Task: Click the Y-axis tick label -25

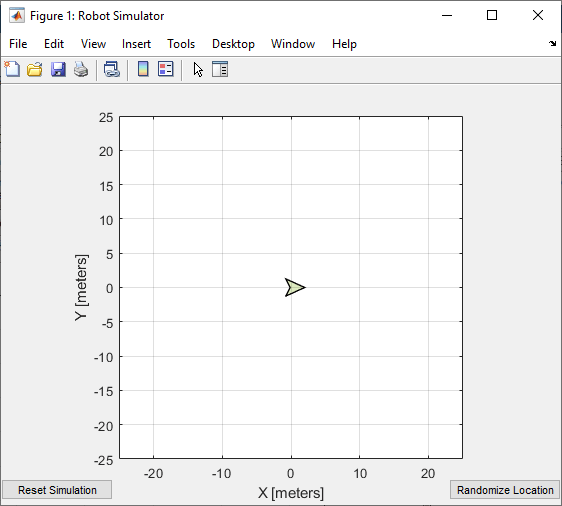Action: (104, 460)
